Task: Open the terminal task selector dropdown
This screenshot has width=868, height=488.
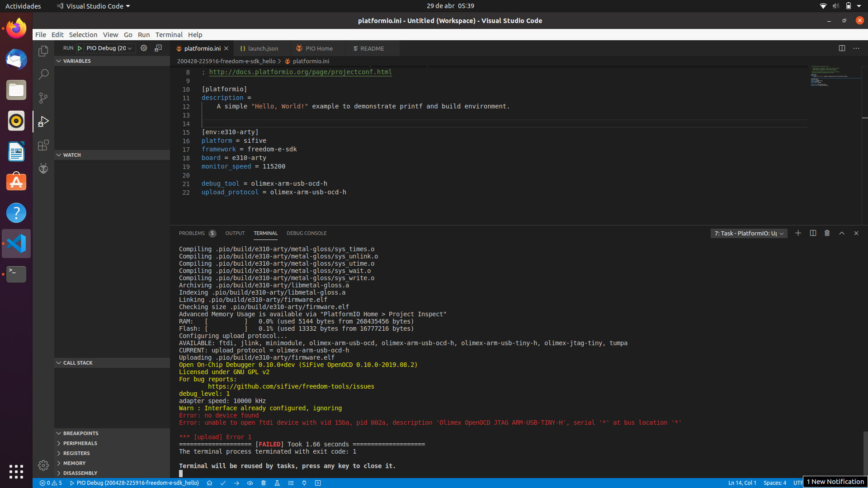Action: click(749, 233)
